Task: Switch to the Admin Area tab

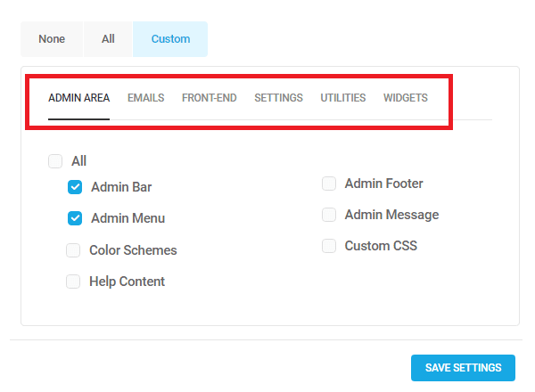Action: pyautogui.click(x=78, y=98)
